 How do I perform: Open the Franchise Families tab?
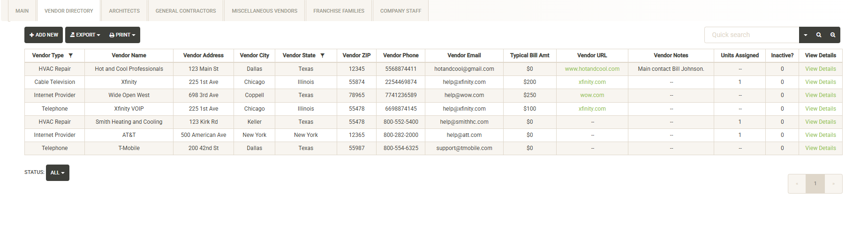[x=339, y=11]
